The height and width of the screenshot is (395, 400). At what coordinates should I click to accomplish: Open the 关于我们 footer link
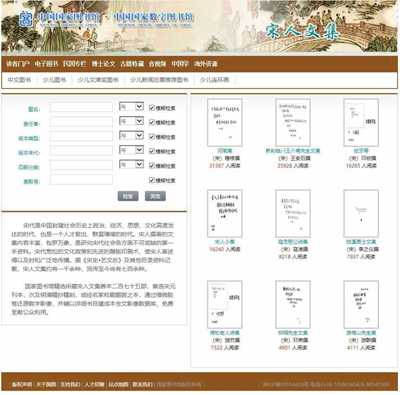[46, 384]
